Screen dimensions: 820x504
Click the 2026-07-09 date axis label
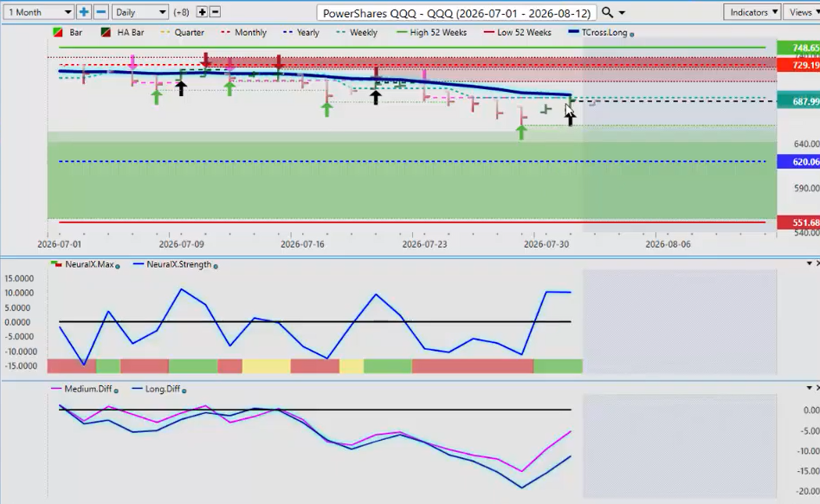[x=182, y=244]
